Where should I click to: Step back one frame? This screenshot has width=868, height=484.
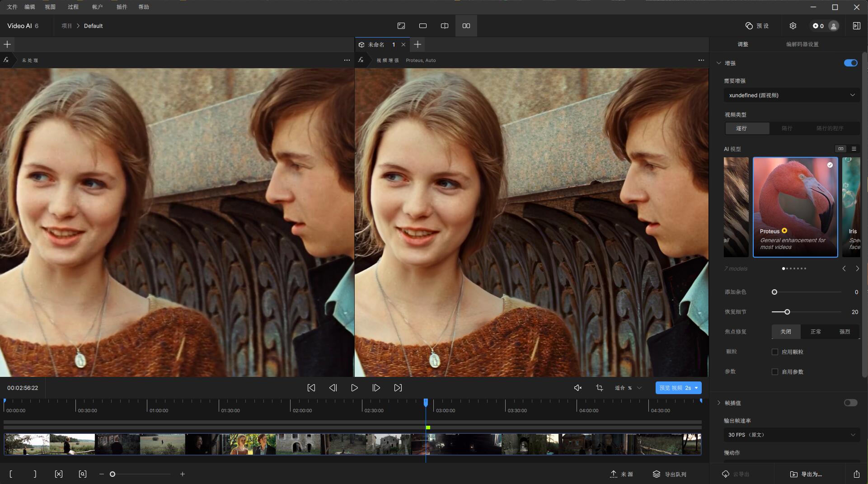tap(333, 388)
